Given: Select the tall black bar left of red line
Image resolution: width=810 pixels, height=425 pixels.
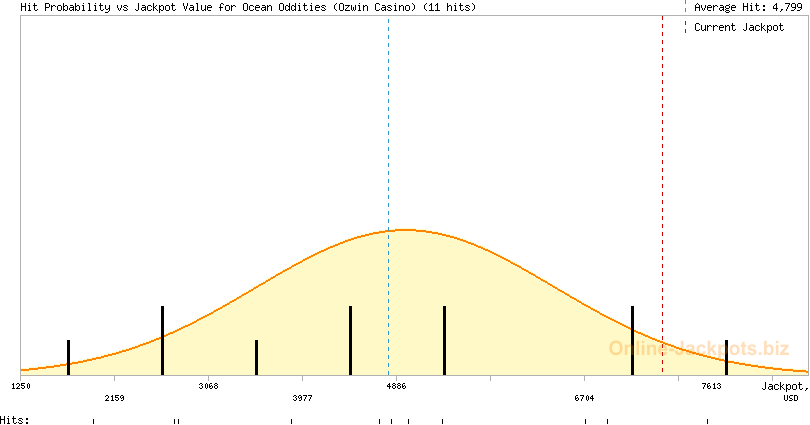Looking at the screenshot, I should click(x=632, y=340).
